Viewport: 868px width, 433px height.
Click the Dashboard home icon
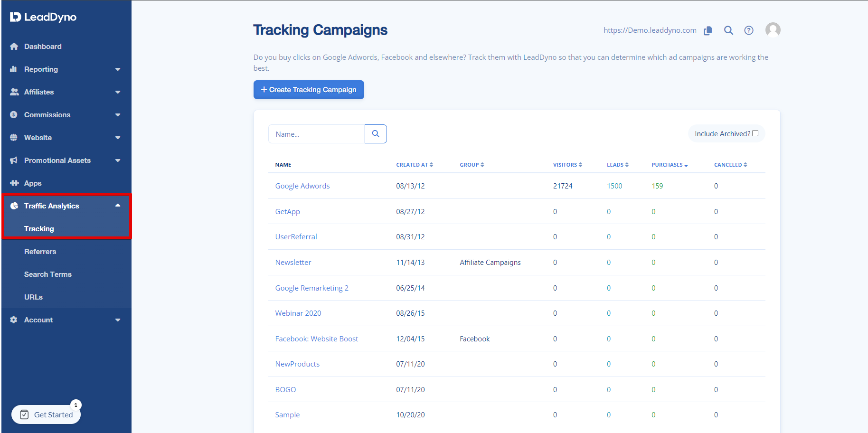coord(14,47)
